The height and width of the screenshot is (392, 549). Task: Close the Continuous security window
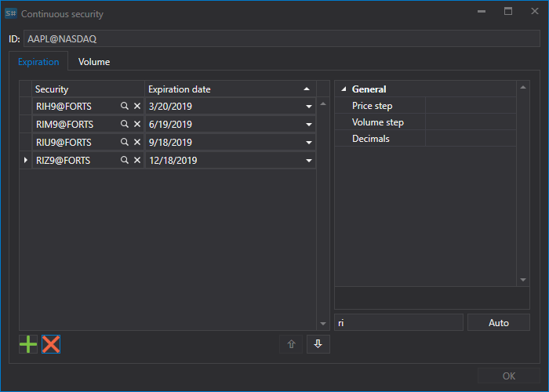(535, 11)
